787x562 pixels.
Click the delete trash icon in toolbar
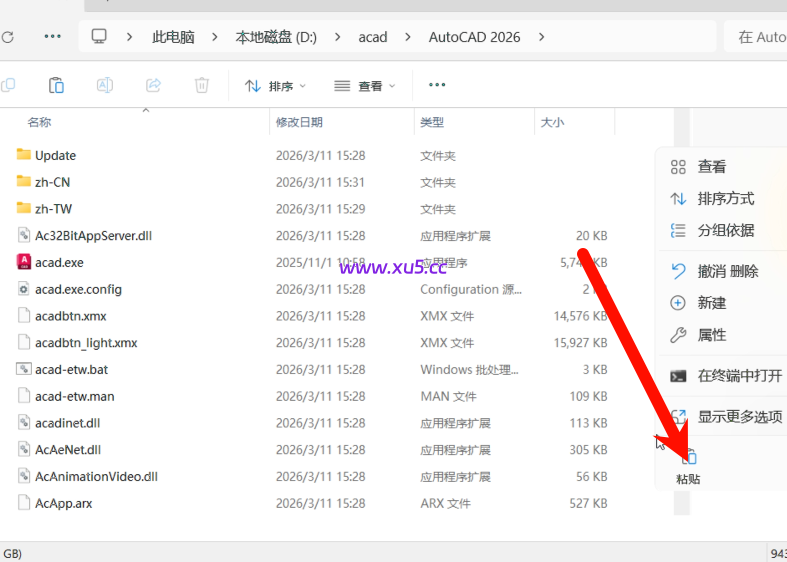click(201, 86)
